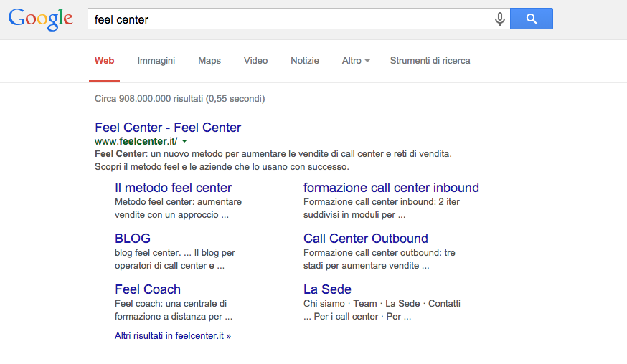Open Strumenti di ricerca options

(x=430, y=61)
